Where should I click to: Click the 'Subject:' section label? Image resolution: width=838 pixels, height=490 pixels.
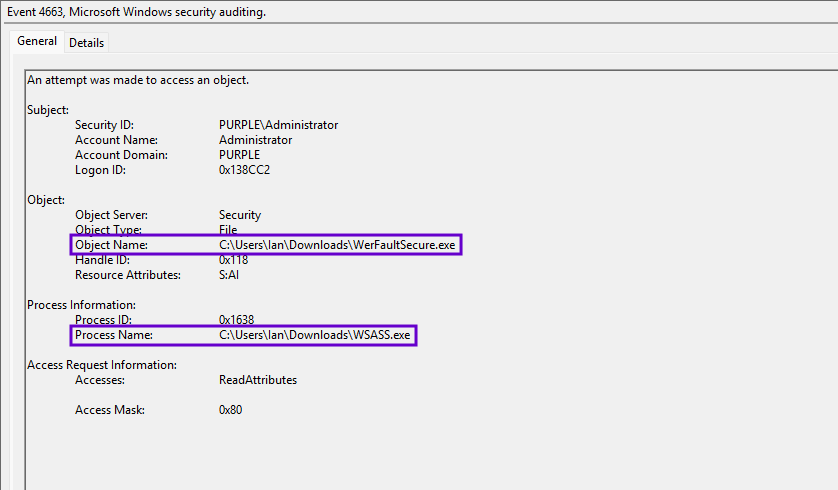[x=48, y=110]
